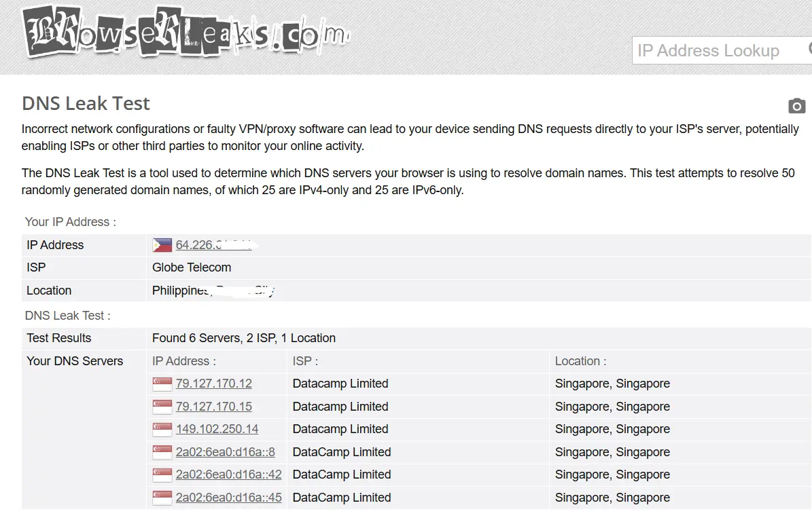Click the 'Location :' column header
This screenshot has height=520, width=812.
pyautogui.click(x=580, y=361)
